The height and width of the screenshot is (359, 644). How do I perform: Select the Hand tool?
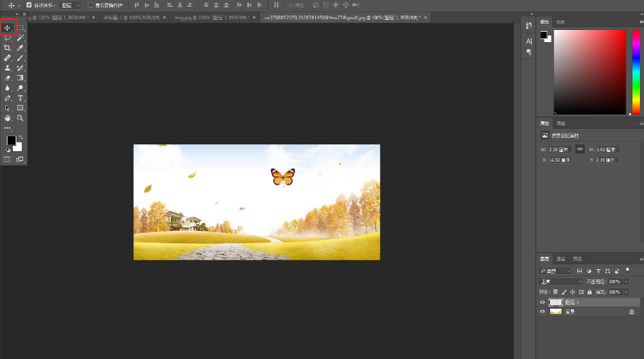click(7, 118)
